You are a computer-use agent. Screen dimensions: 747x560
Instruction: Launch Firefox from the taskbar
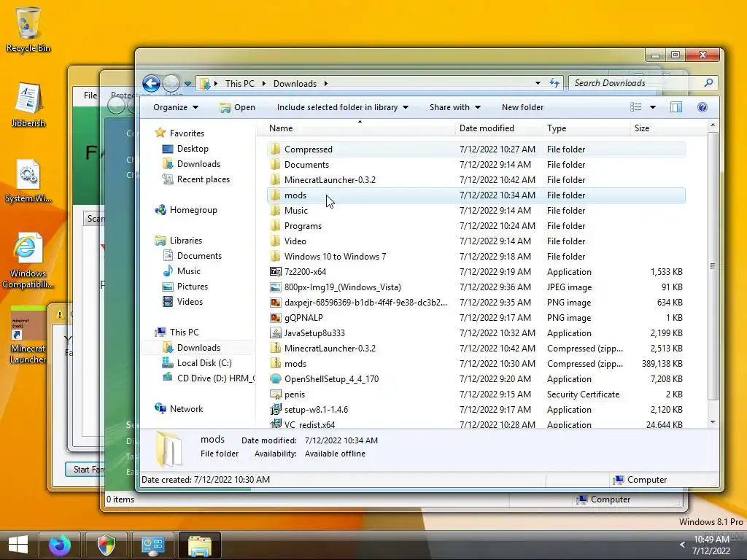coord(60,545)
